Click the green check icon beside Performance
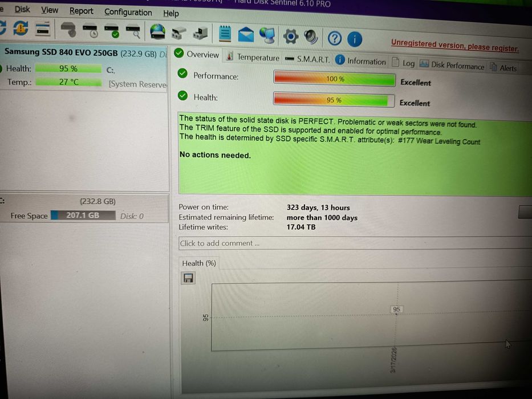This screenshot has width=532, height=399. (182, 74)
